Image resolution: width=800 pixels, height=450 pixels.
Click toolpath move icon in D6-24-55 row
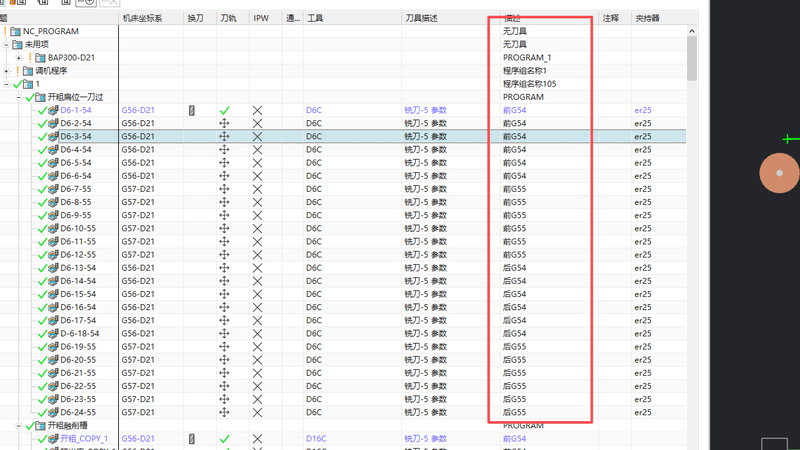tap(224, 412)
